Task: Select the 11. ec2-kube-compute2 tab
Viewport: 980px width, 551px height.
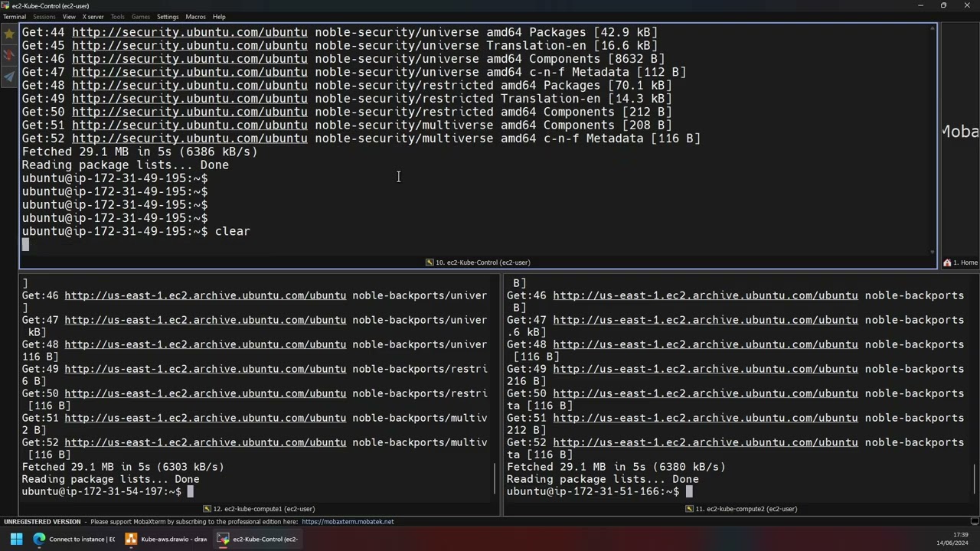Action: (741, 509)
